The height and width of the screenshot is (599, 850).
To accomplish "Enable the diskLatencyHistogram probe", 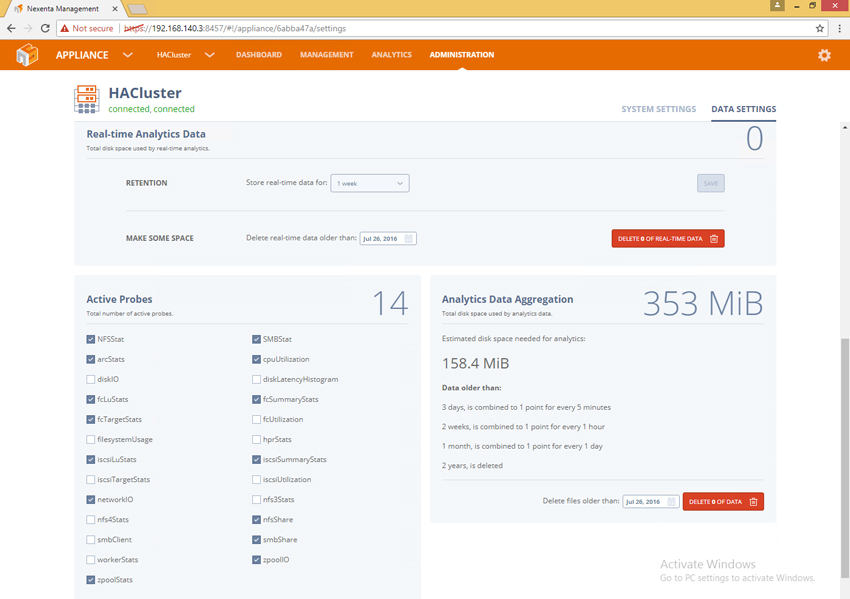I will pyautogui.click(x=256, y=379).
